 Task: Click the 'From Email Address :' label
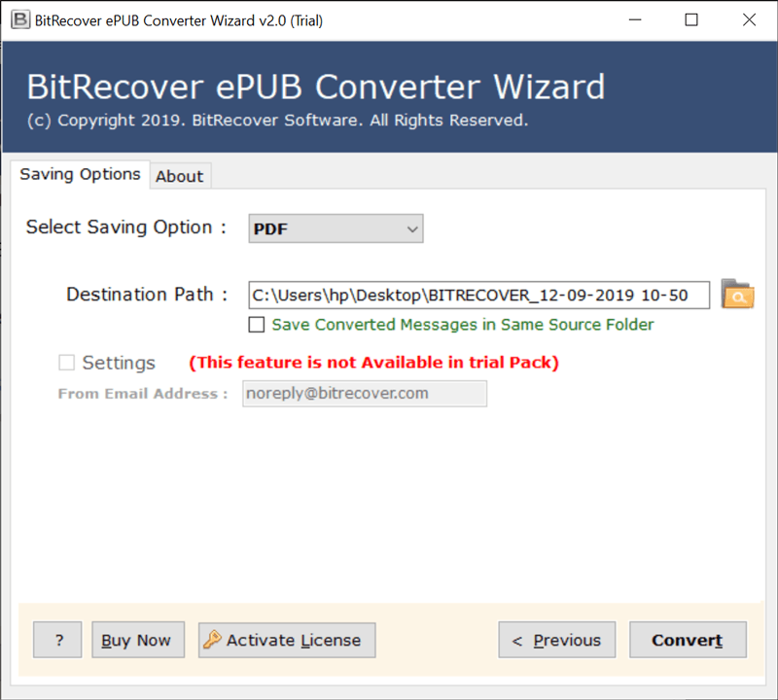click(x=143, y=394)
